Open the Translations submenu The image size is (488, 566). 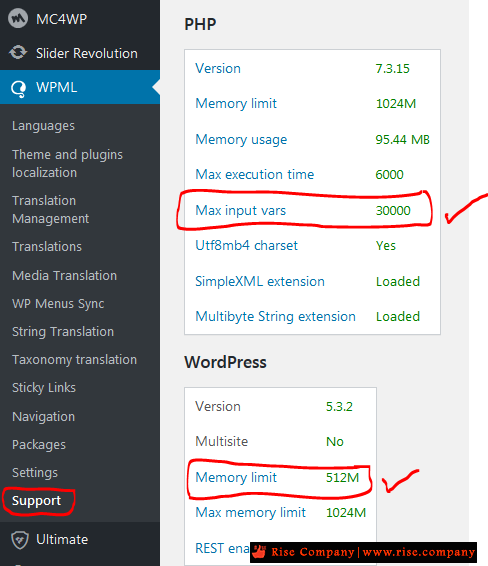point(47,247)
